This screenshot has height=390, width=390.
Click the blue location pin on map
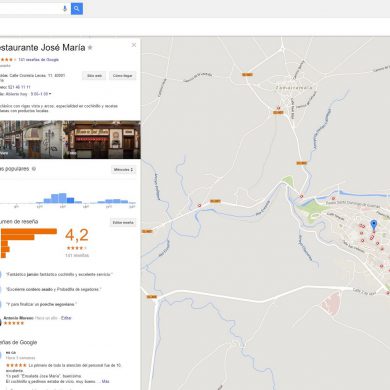374,225
